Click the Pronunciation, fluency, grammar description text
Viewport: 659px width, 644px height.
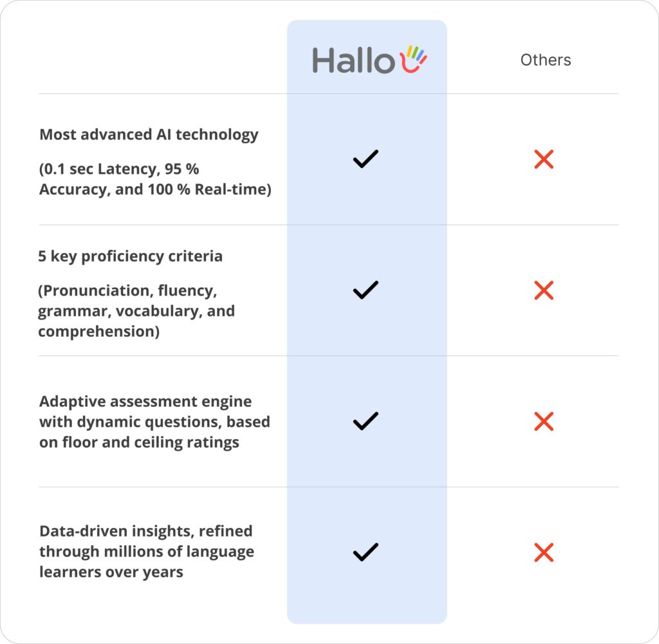(x=136, y=311)
